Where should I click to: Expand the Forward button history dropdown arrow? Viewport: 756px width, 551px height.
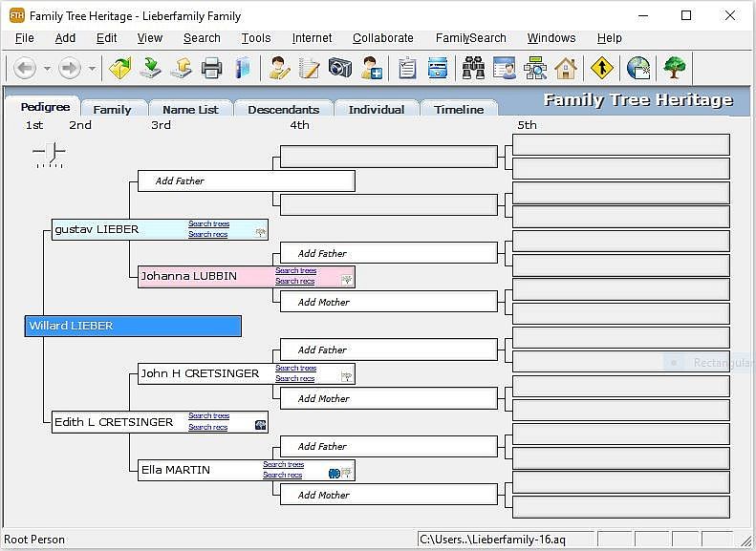coord(92,69)
